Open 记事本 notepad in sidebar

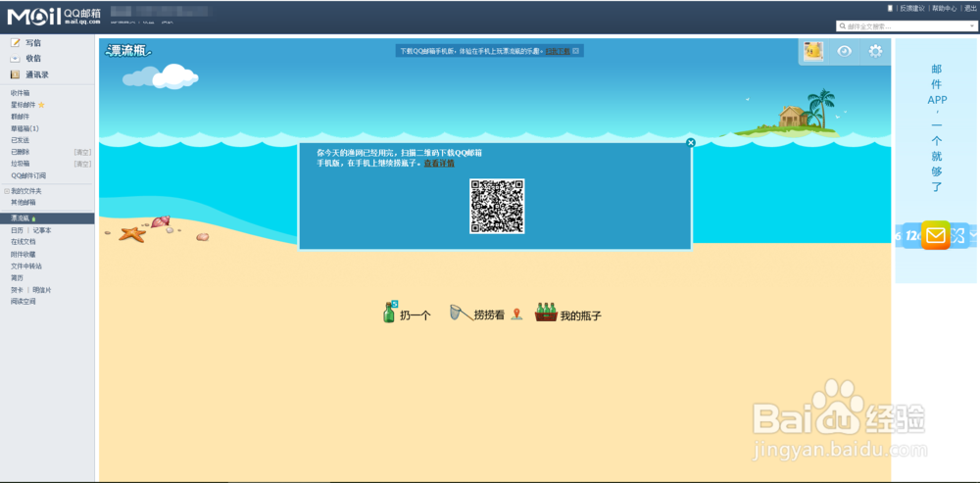click(x=42, y=230)
